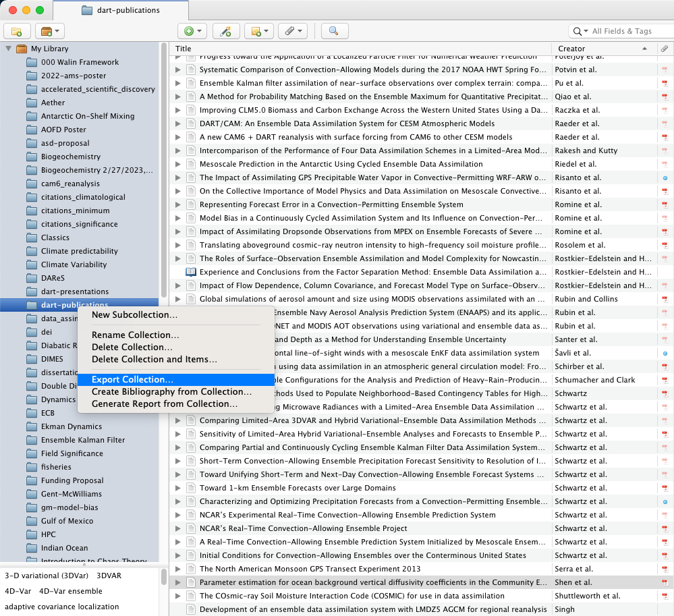This screenshot has height=616, width=674.
Task: Click the green New Item button
Action: coord(192,31)
